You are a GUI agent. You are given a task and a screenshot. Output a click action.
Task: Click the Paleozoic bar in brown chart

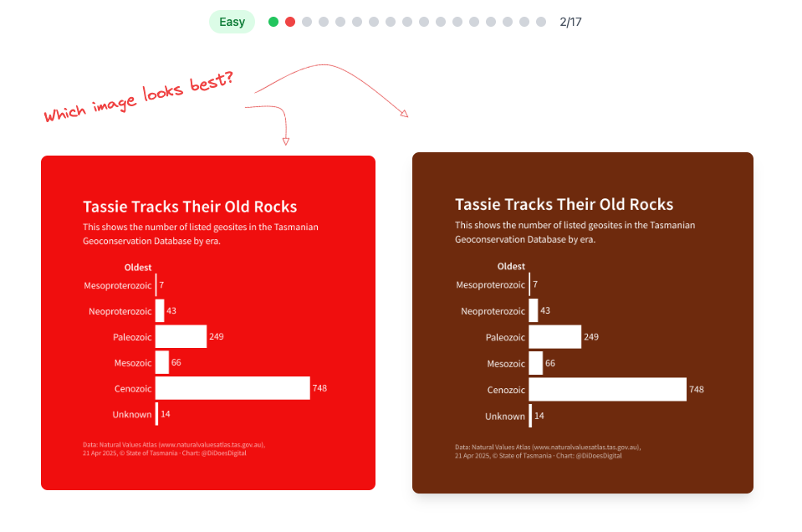(555, 337)
